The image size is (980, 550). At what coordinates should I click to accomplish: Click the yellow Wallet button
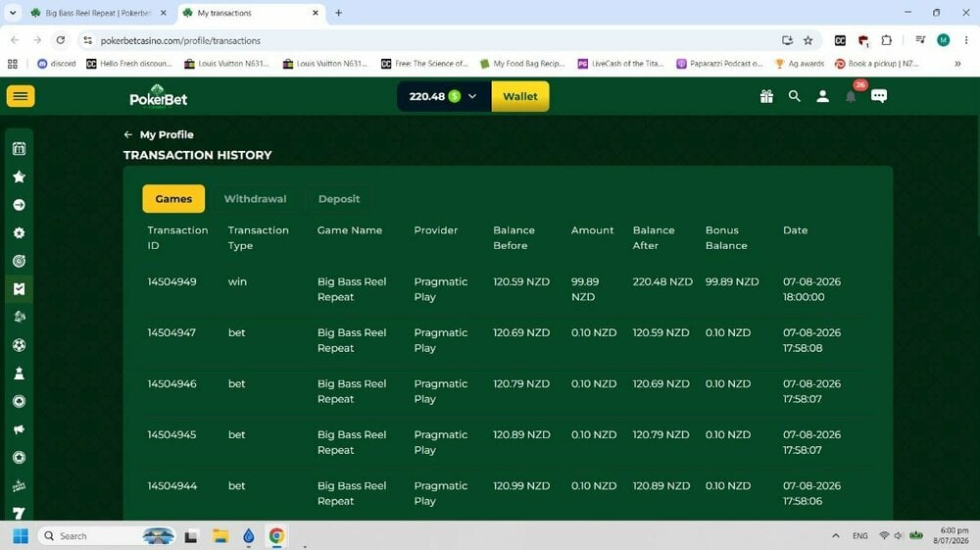(520, 96)
